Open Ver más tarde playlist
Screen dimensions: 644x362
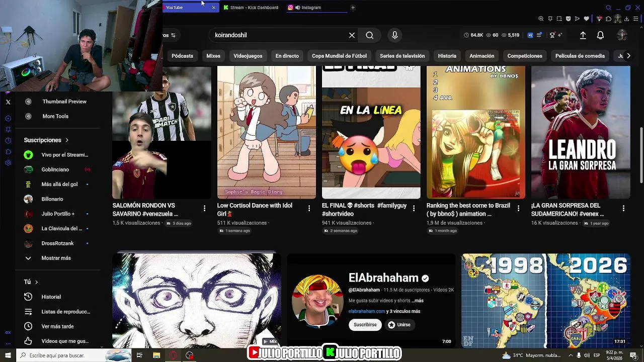pos(57,326)
